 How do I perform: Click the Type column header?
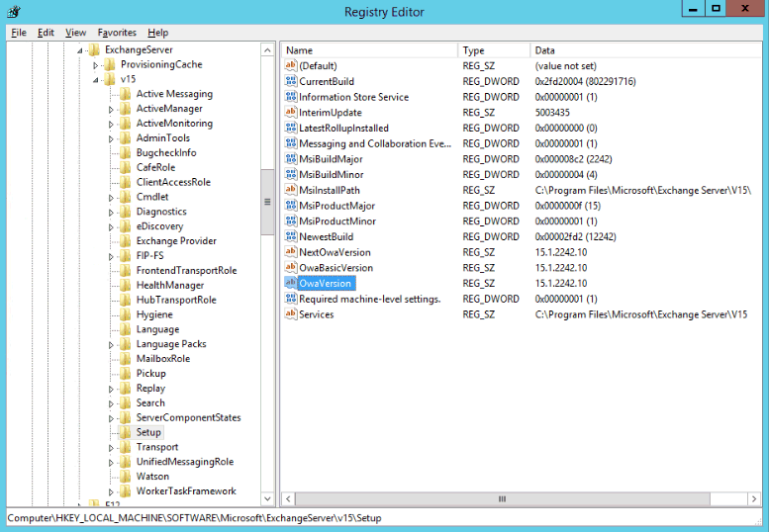[x=495, y=50]
